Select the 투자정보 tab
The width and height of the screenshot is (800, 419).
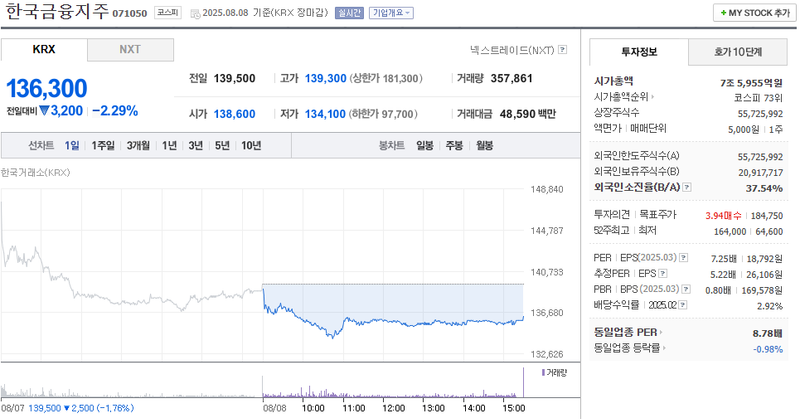639,52
